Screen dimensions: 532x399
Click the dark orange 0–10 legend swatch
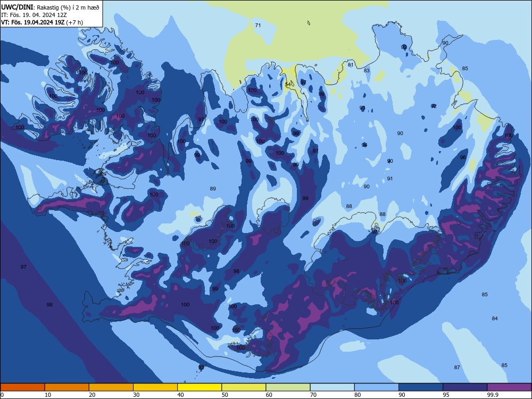(x=22, y=387)
